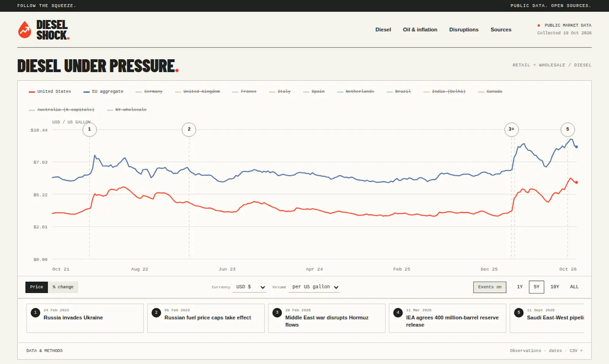
Task: Toggle the EU aggregate series in legend
Action: (x=104, y=92)
